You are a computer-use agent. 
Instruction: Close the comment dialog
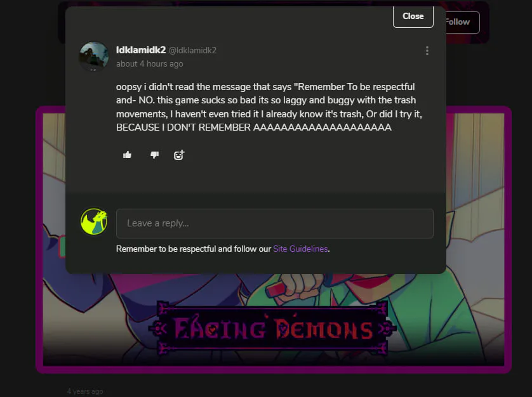[413, 16]
